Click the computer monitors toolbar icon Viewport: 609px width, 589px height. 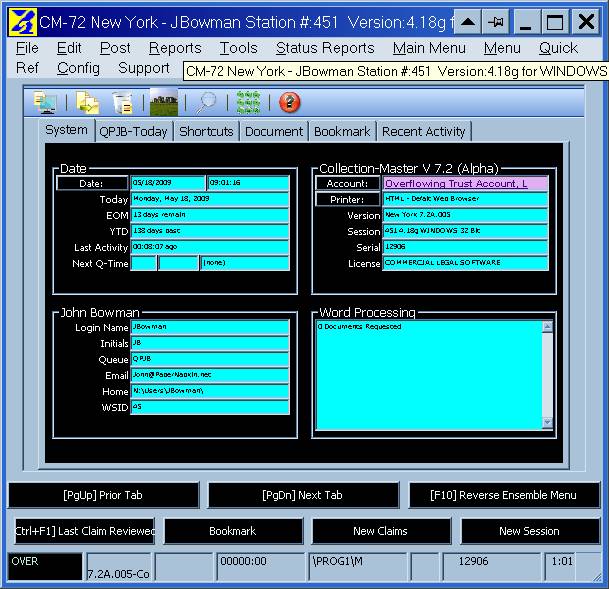[44, 102]
